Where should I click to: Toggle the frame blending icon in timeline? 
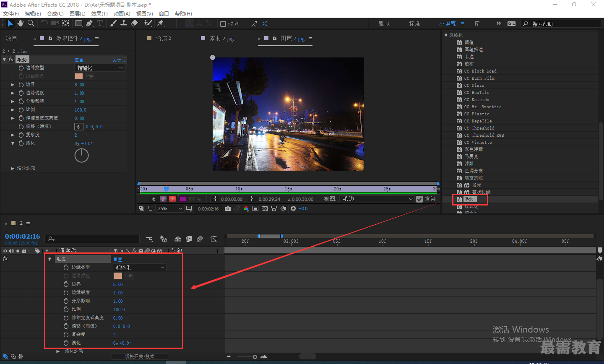189,239
